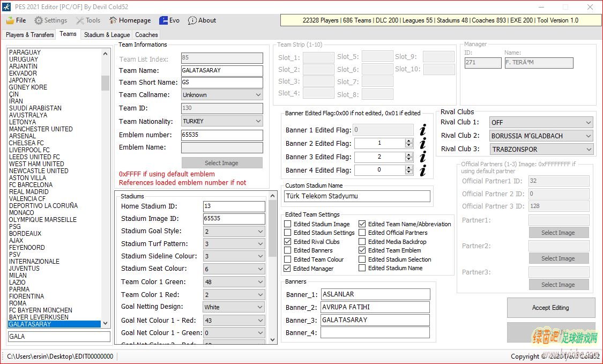Open Stadium Sideline Colour dropdown

[x=234, y=256]
